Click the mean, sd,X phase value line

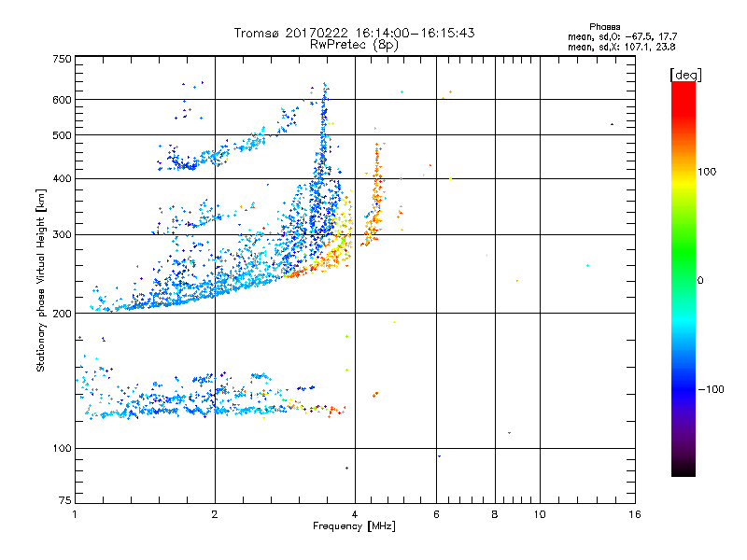(621, 48)
